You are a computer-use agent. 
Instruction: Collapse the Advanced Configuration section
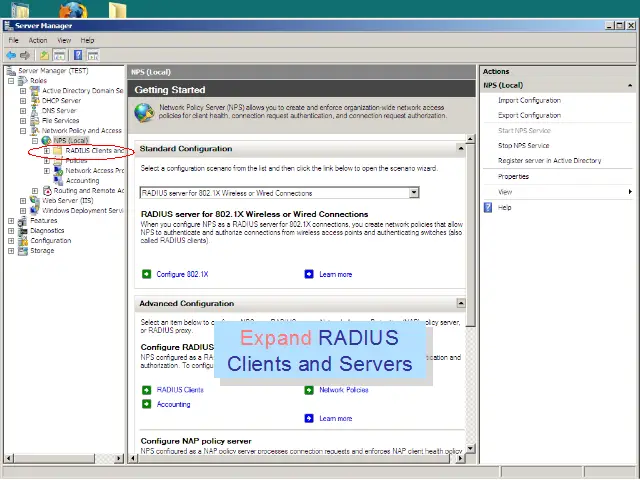coord(461,303)
